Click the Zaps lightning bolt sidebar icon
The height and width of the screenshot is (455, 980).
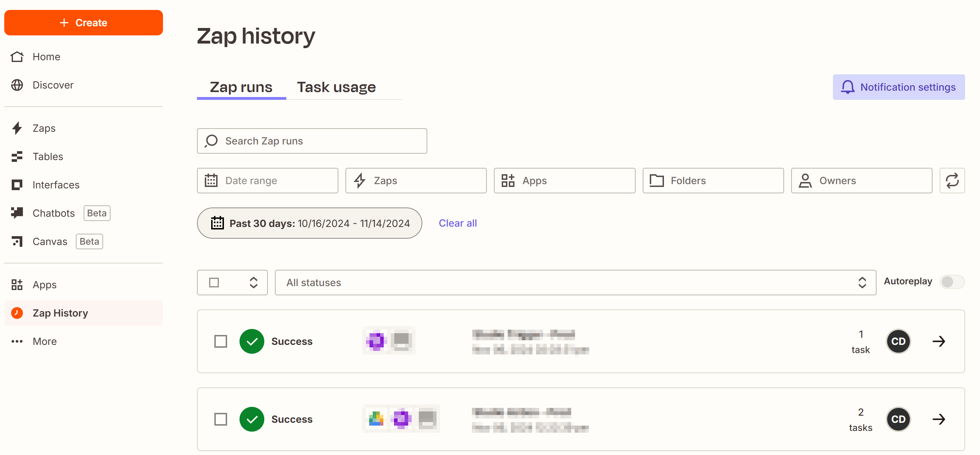pos(17,128)
